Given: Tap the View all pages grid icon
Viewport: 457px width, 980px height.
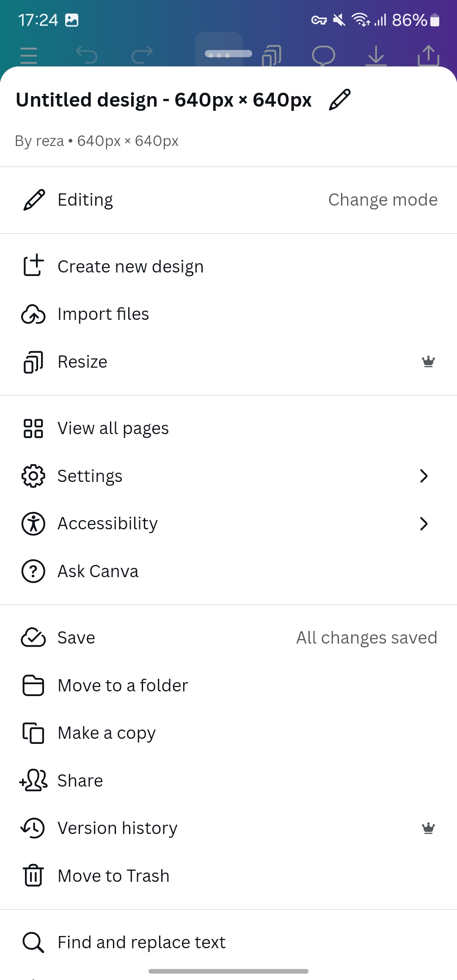Looking at the screenshot, I should tap(33, 428).
